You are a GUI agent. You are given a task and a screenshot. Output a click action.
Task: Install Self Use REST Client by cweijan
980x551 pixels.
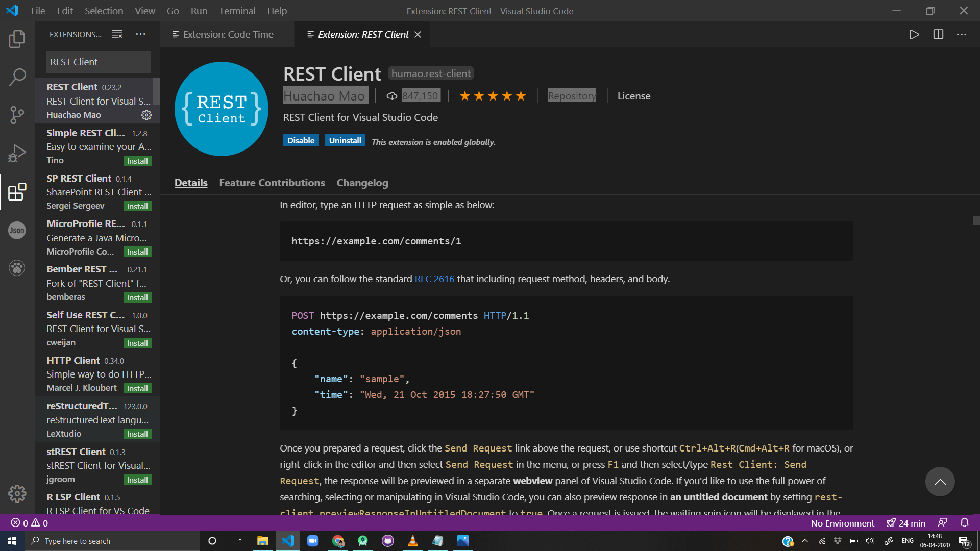[137, 343]
